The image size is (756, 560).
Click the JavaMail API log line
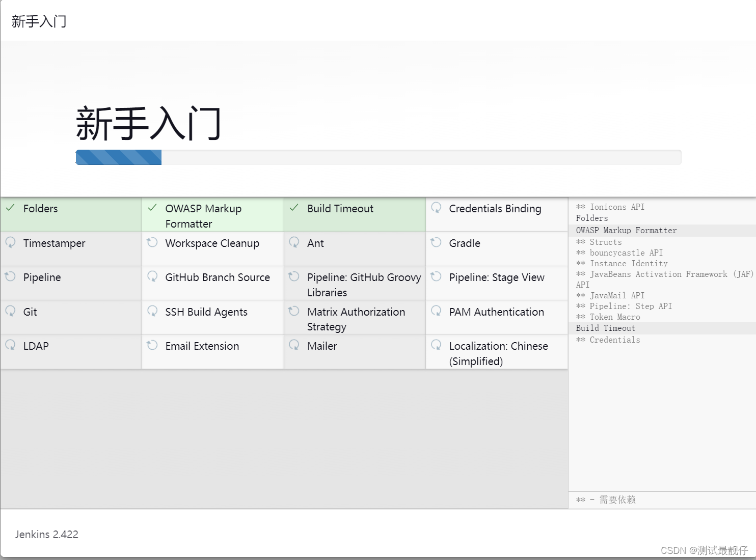pyautogui.click(x=610, y=296)
